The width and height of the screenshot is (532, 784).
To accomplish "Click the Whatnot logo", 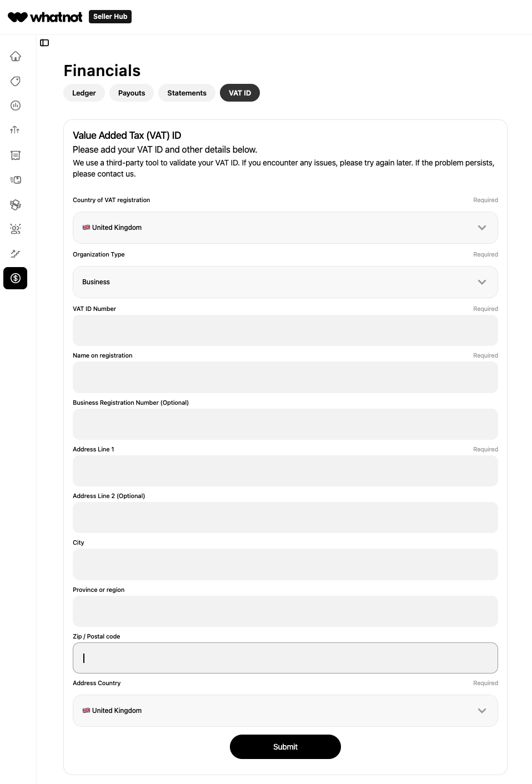I will point(45,17).
